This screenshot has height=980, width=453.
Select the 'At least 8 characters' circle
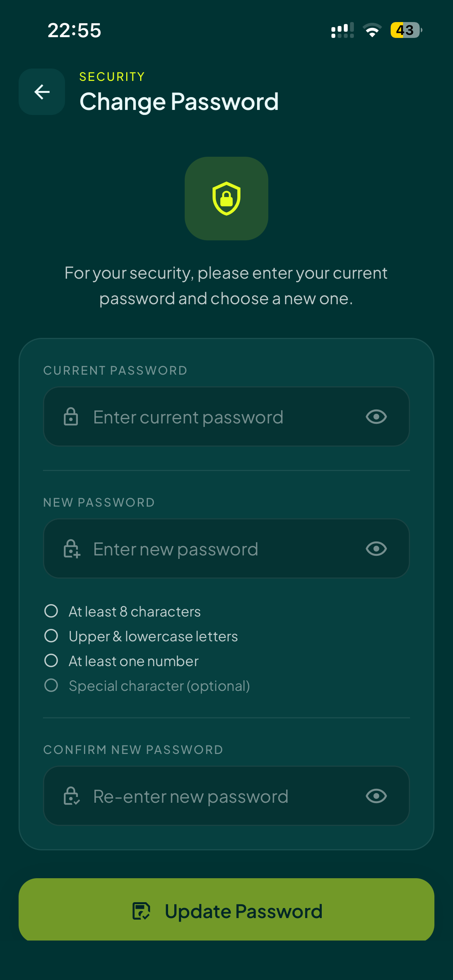(51, 611)
